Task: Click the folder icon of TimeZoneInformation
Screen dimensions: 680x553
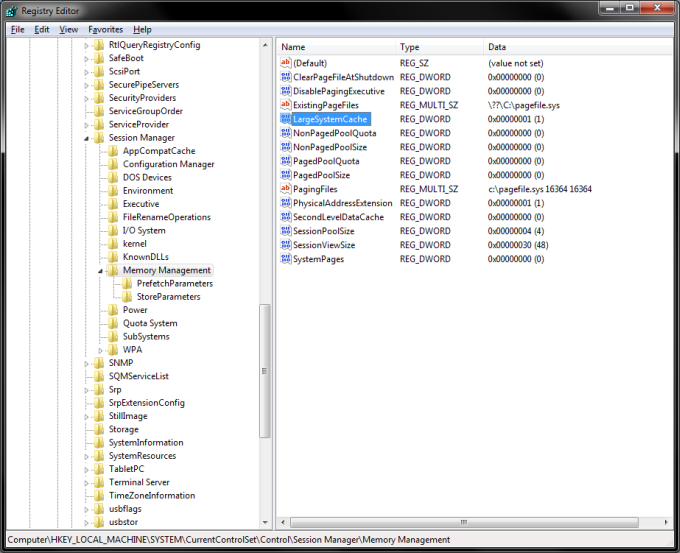Action: tap(99, 496)
